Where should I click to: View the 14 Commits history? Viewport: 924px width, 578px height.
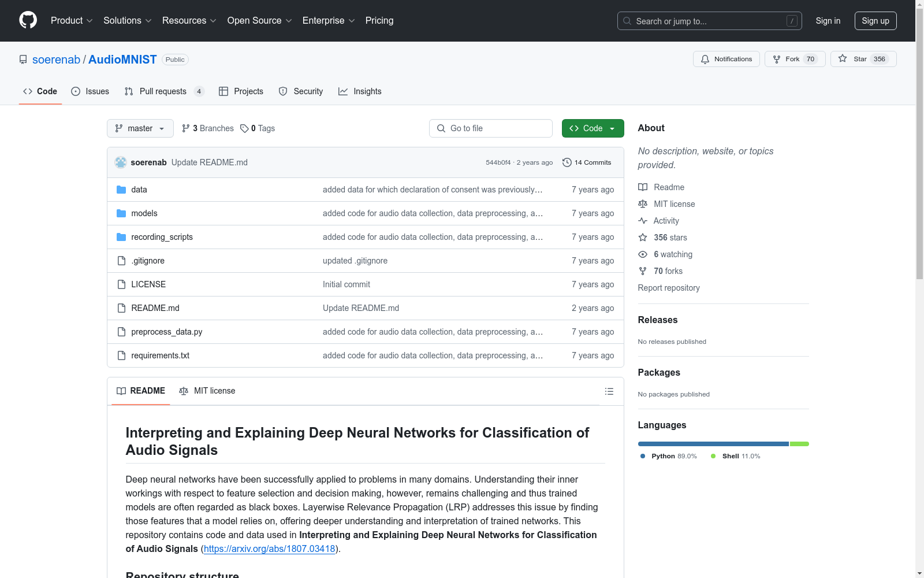pos(587,162)
